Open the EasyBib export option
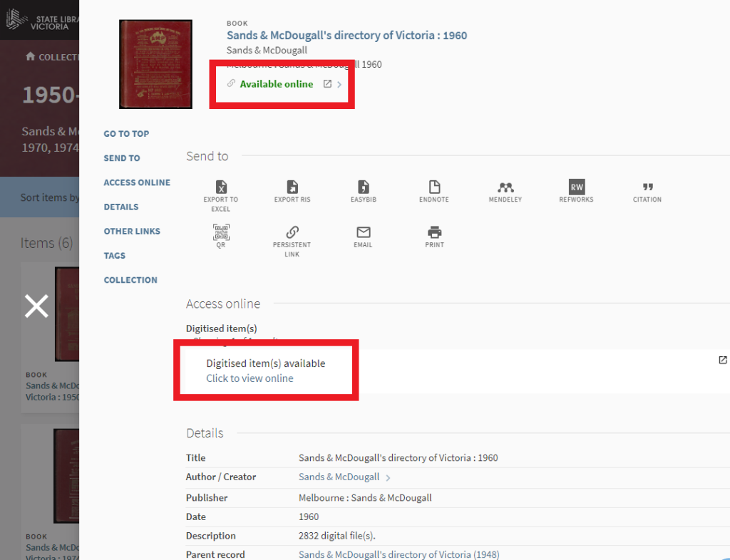730x560 pixels. pos(363,188)
